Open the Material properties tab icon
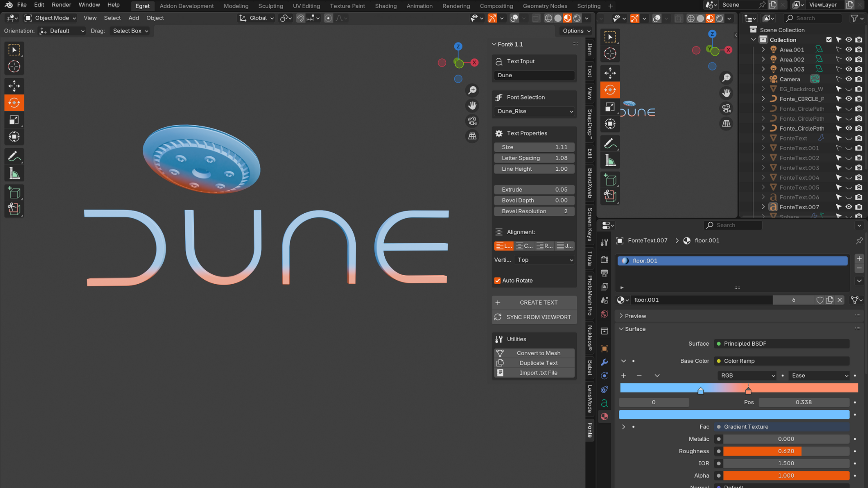Viewport: 868px width, 488px height. (x=604, y=417)
